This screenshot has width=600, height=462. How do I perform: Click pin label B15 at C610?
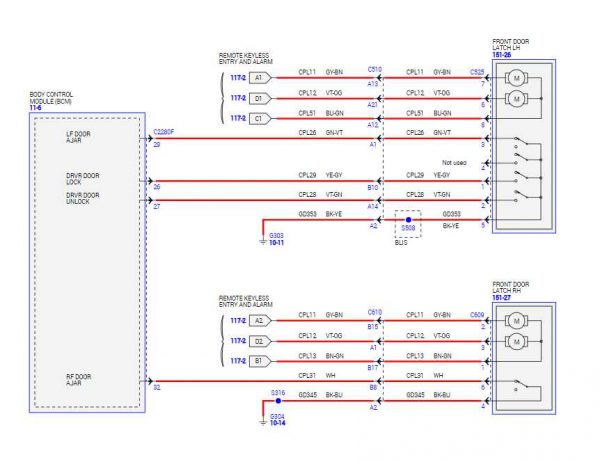(373, 327)
